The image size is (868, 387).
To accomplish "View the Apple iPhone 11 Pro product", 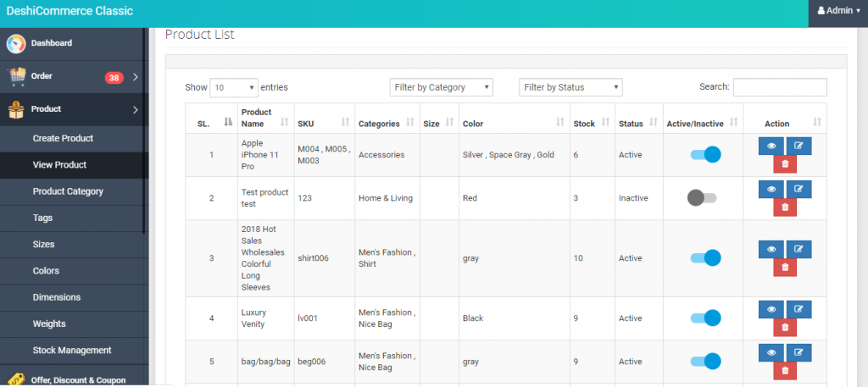I will click(x=771, y=147).
